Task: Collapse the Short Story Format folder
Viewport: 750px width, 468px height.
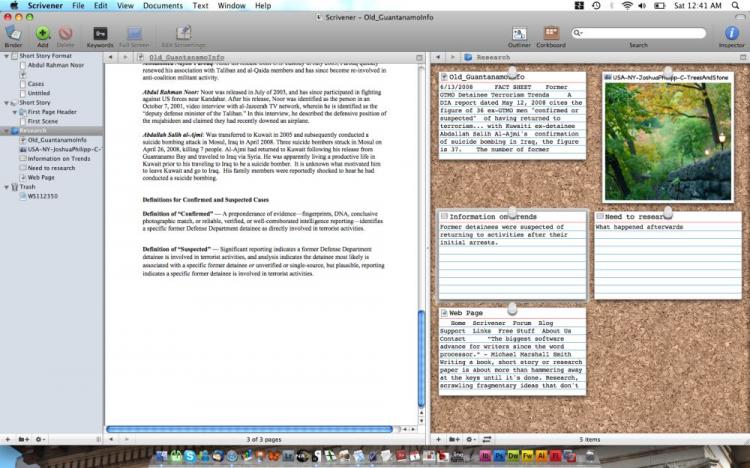Action: pyautogui.click(x=6, y=56)
